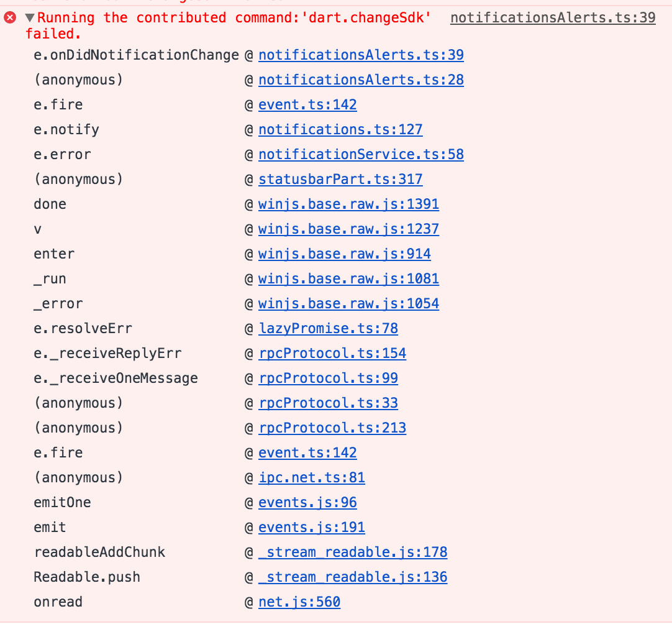Open rpcProtocol.ts:213 source link
Viewport: 672px width, 624px height.
coord(332,428)
